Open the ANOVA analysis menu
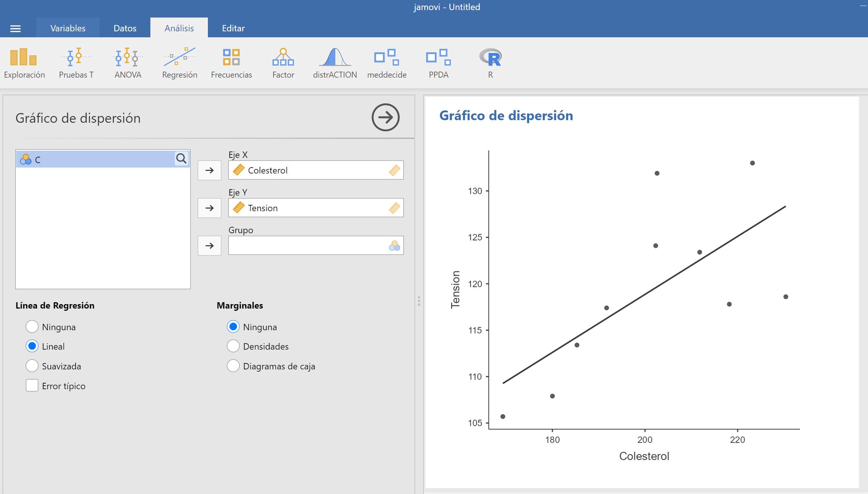868x494 pixels. (x=128, y=63)
